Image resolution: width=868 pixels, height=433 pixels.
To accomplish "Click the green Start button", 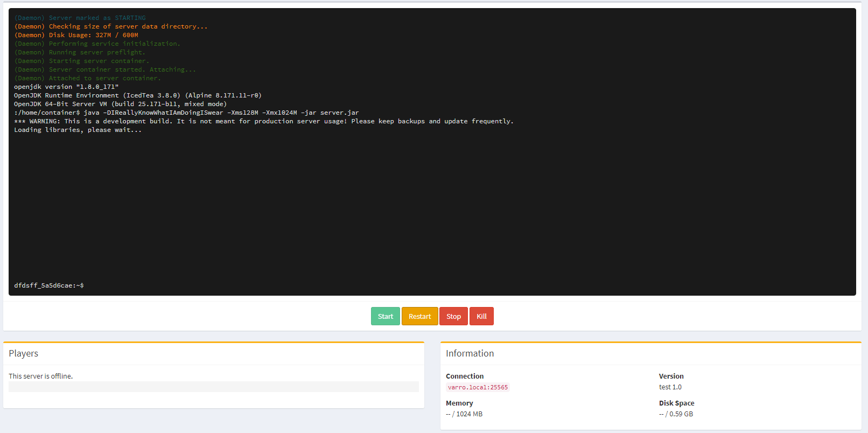I will point(385,316).
